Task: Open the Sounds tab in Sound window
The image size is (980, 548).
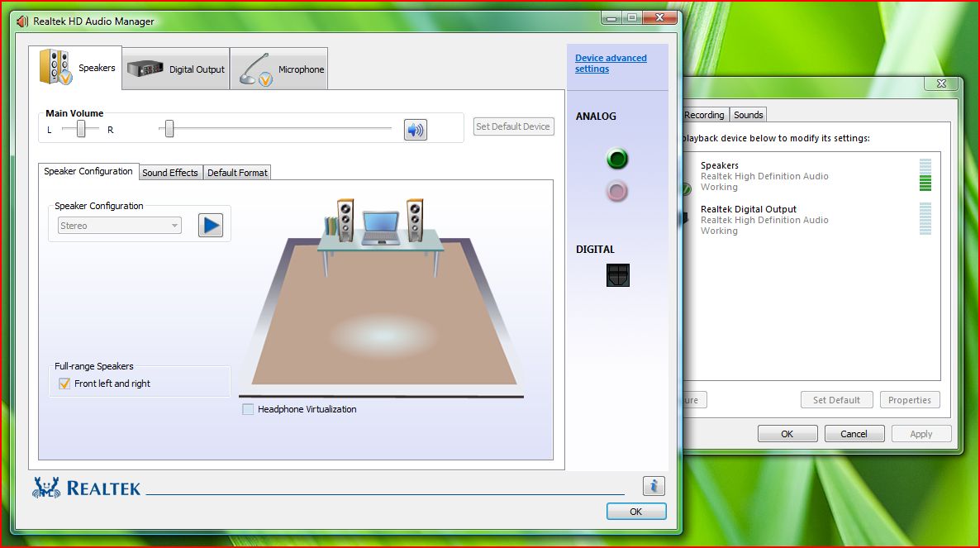Action: pyautogui.click(x=748, y=115)
